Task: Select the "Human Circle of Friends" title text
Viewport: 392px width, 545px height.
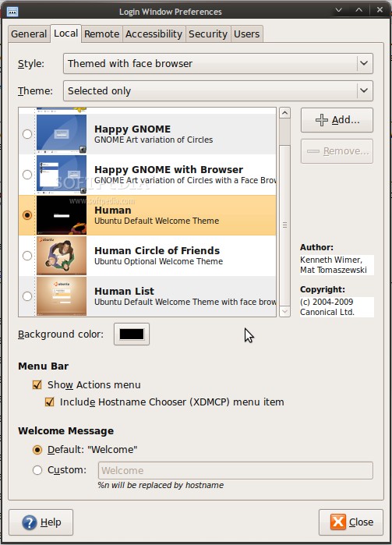Action: click(x=157, y=250)
